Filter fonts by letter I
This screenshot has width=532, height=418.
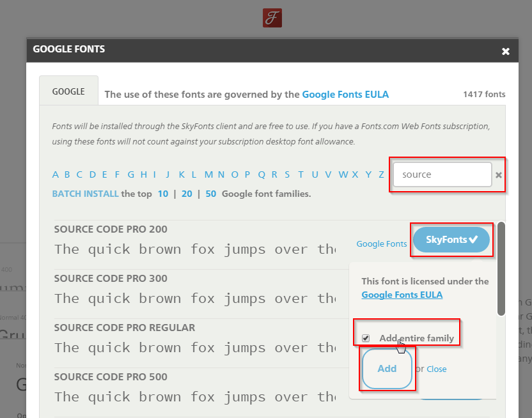154,174
